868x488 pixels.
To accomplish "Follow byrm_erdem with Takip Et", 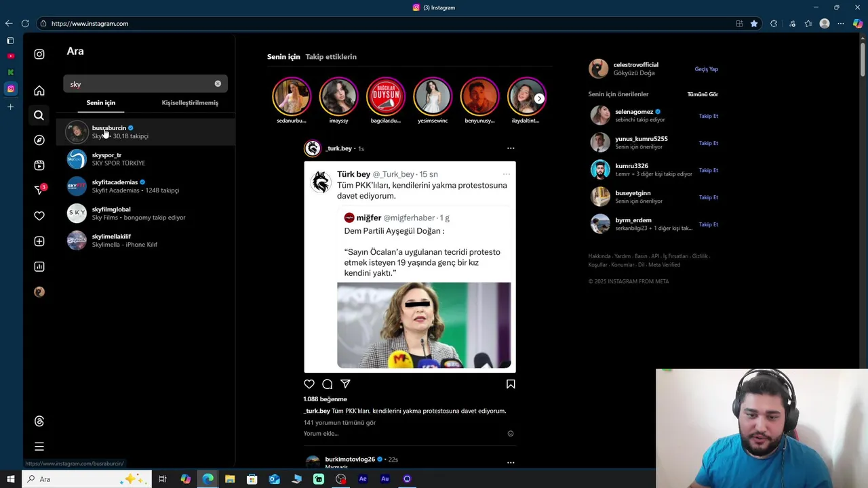I will click(x=709, y=224).
